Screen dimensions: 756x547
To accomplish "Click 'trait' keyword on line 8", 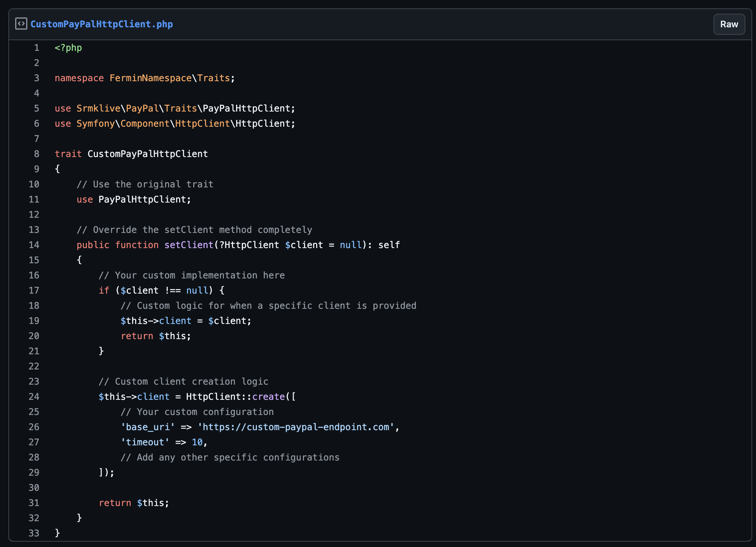I will pyautogui.click(x=68, y=154).
